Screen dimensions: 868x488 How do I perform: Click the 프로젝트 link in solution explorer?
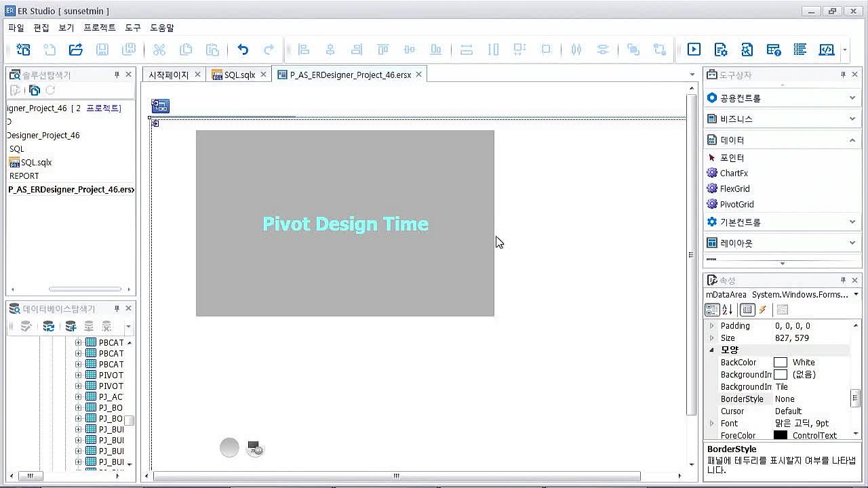pyautogui.click(x=104, y=108)
